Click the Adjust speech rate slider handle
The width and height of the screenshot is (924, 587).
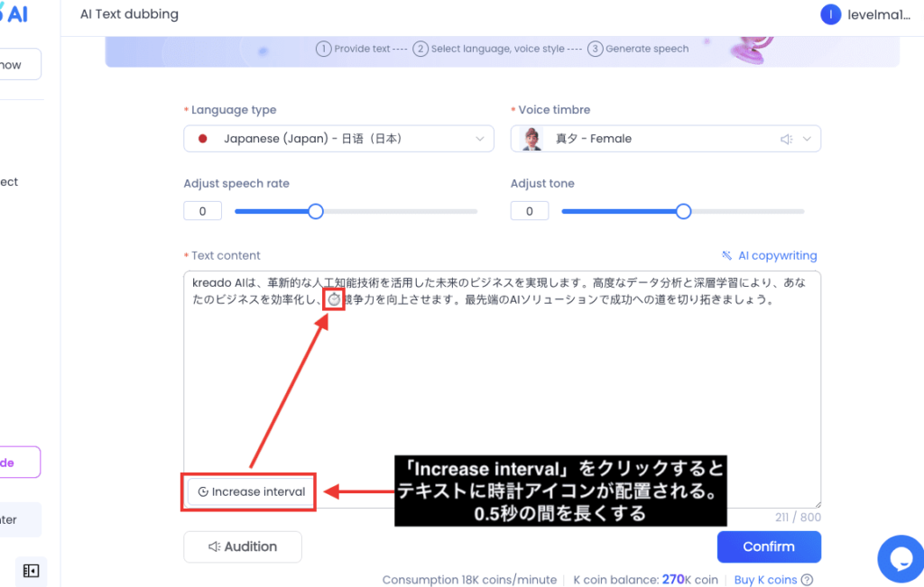316,211
